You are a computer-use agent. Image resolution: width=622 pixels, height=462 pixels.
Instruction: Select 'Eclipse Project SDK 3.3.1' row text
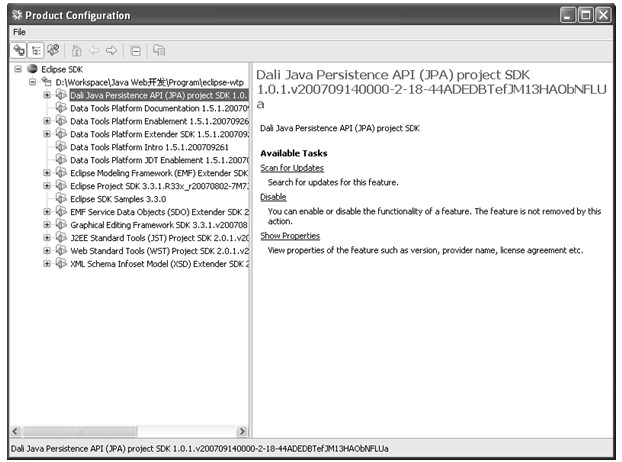[x=159, y=186]
